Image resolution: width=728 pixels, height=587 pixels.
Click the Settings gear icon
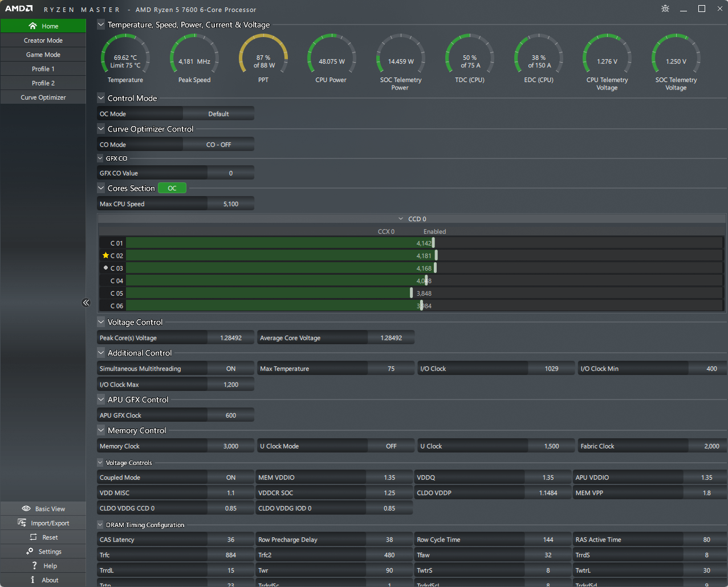tap(30, 551)
